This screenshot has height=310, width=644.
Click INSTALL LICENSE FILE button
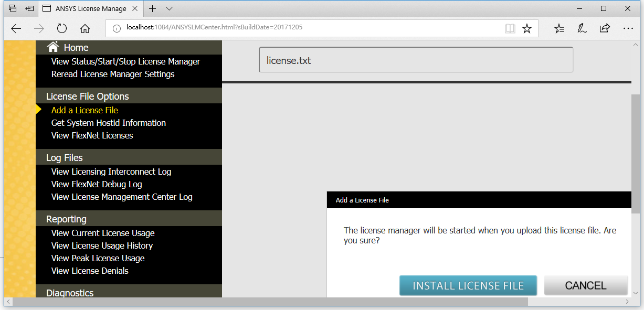468,285
